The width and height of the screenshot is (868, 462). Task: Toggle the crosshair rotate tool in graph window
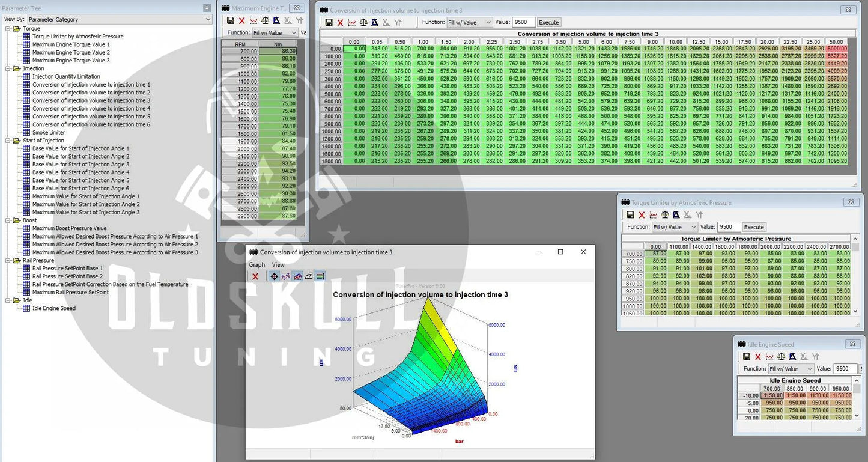pyautogui.click(x=275, y=276)
